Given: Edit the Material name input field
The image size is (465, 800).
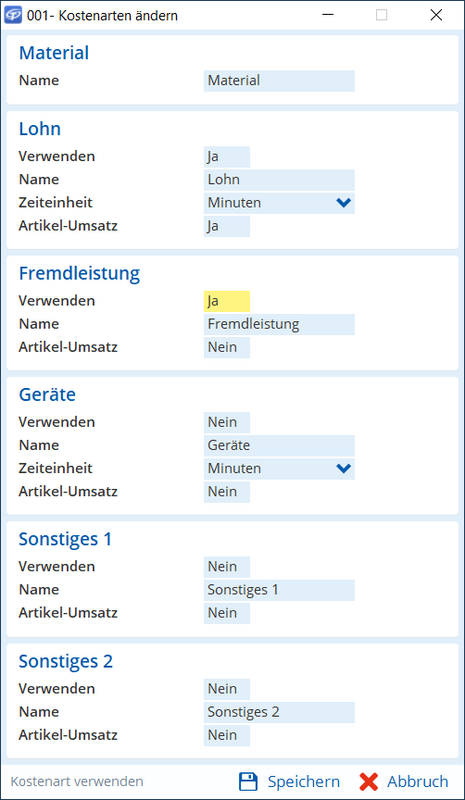Looking at the screenshot, I should pos(279,81).
